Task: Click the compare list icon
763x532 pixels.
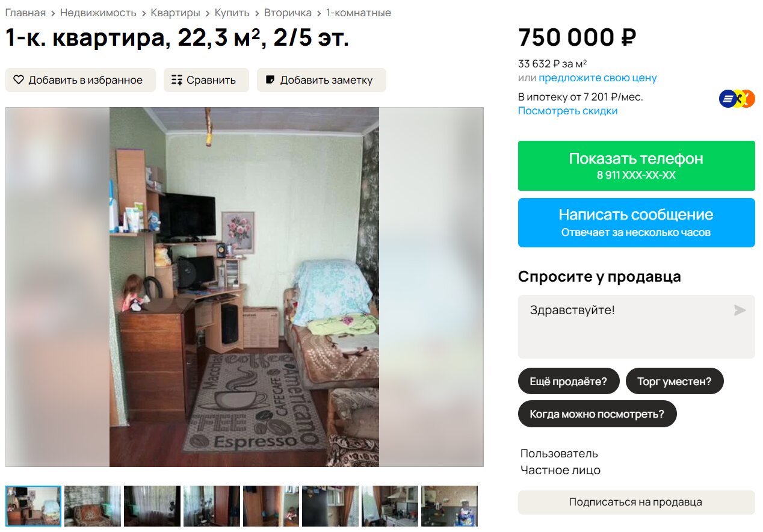Action: 177,80
